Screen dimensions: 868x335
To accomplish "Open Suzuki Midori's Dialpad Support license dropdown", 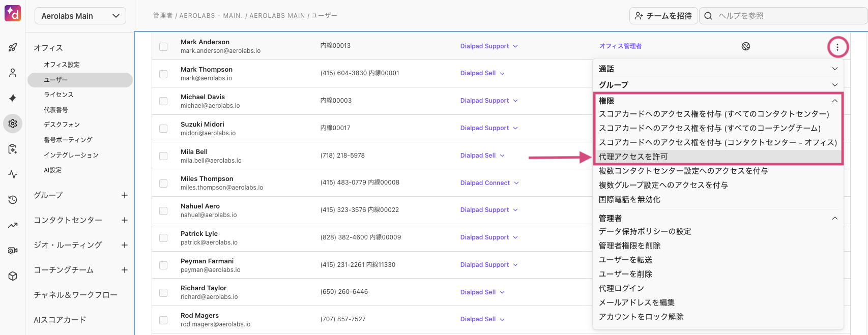I will [x=489, y=128].
